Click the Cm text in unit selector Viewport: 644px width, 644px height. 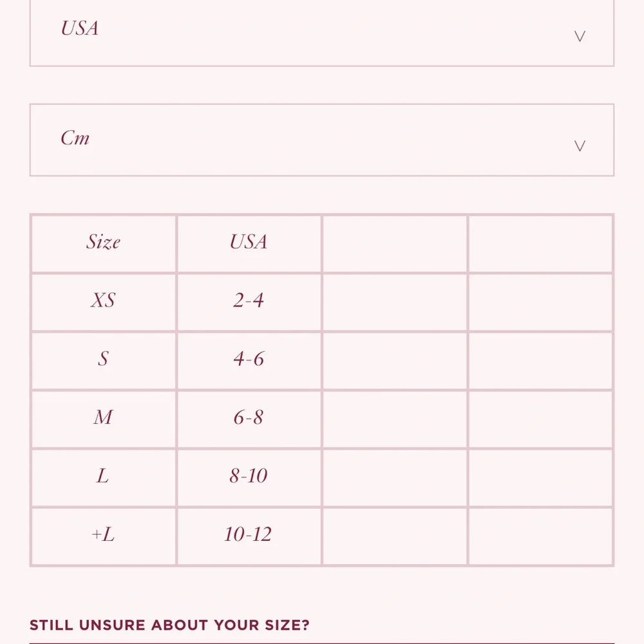coord(75,138)
